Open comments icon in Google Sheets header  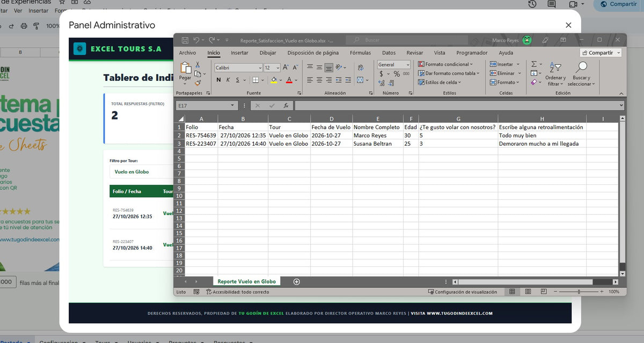pyautogui.click(x=552, y=4)
